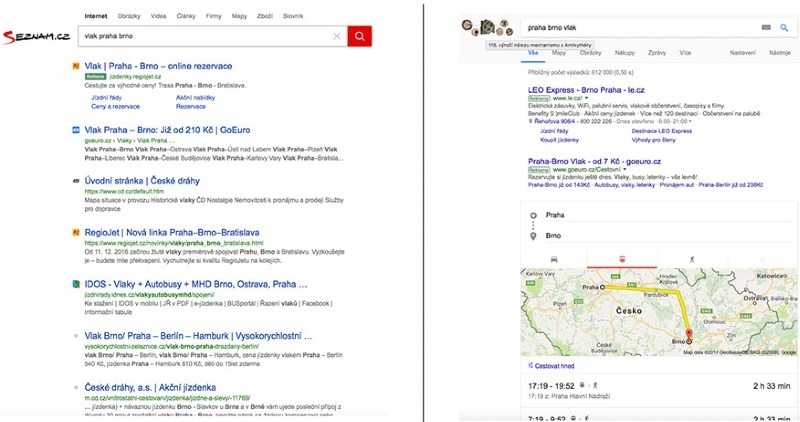Click the GoEuro favicon beside second result
This screenshot has height=422, width=800.
coord(76,130)
